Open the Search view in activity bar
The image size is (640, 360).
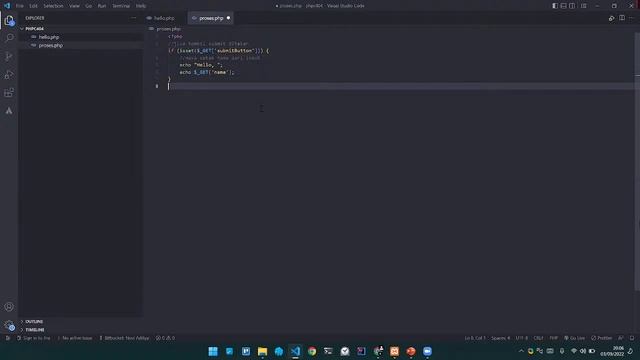[x=9, y=38]
